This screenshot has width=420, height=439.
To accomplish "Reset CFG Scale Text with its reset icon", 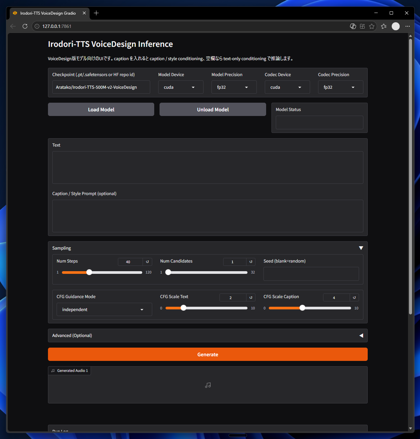I will pos(251,297).
